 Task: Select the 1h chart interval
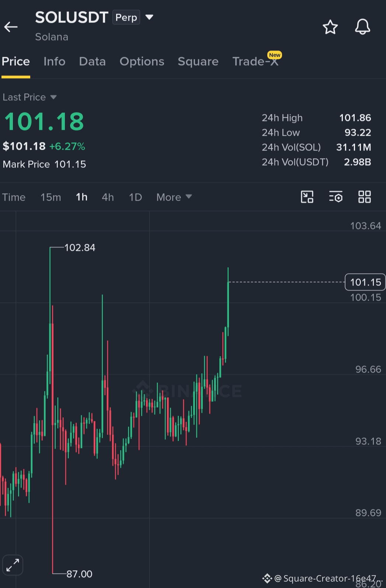click(x=82, y=197)
